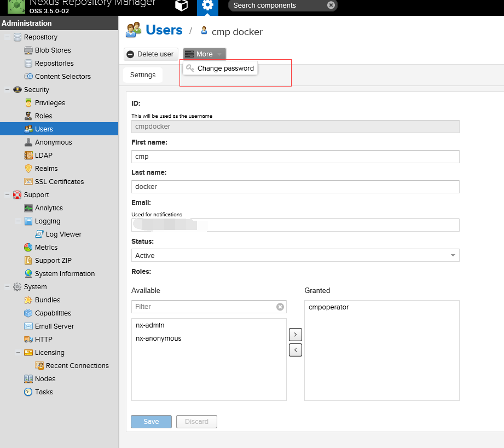Click the Delete user button

coord(150,54)
